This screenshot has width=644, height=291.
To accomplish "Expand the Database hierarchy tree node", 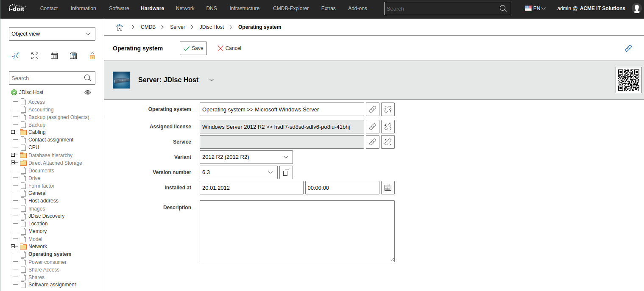I will point(13,155).
